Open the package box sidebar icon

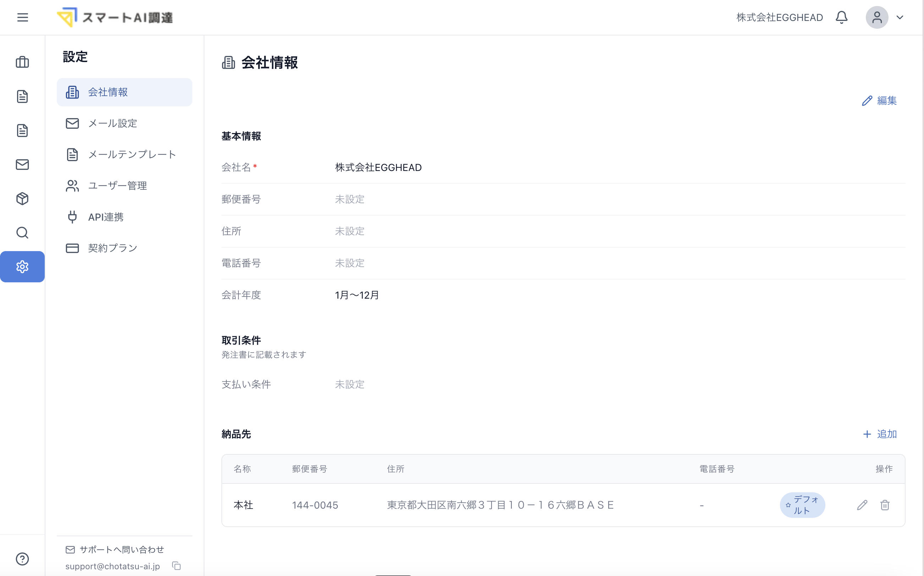point(22,199)
